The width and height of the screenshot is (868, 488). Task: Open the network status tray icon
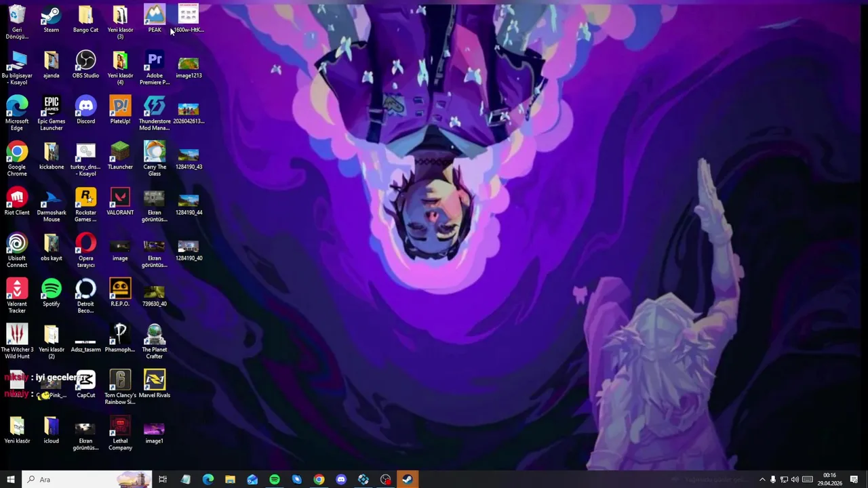pyautogui.click(x=784, y=479)
